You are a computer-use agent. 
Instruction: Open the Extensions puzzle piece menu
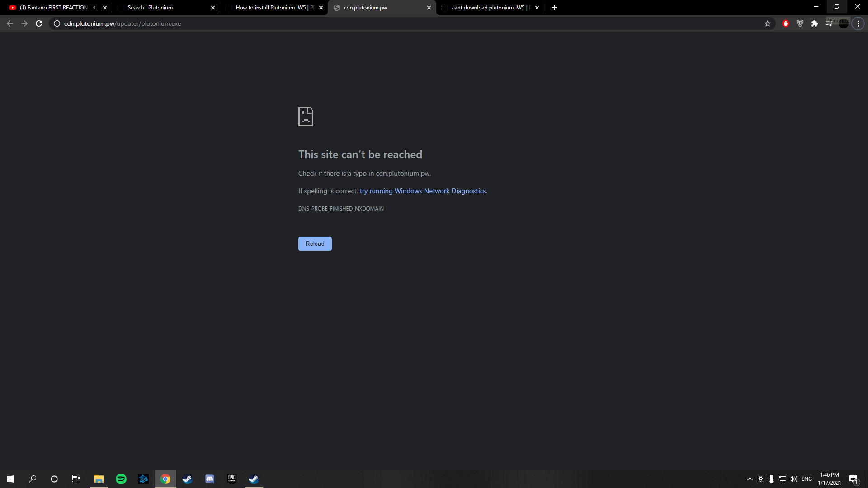(815, 23)
